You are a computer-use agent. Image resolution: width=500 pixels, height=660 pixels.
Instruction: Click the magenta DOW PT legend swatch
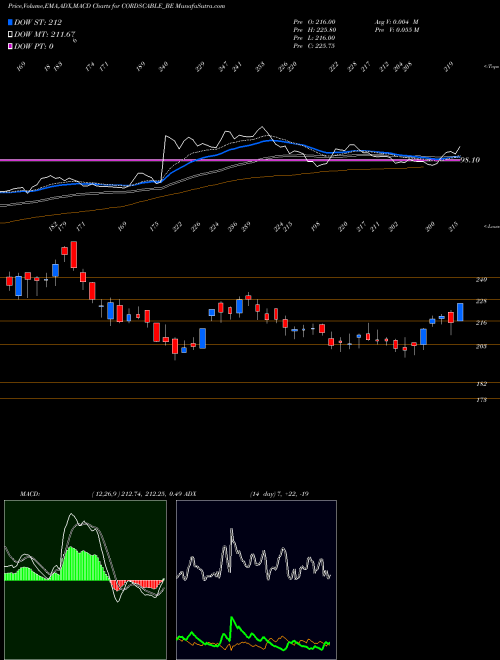pyautogui.click(x=11, y=46)
